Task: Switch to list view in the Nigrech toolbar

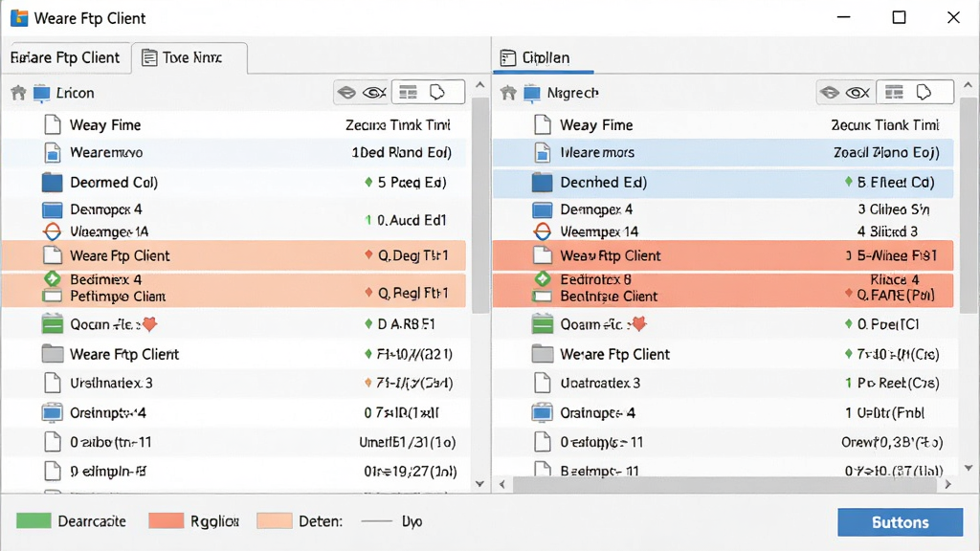Action: [894, 93]
